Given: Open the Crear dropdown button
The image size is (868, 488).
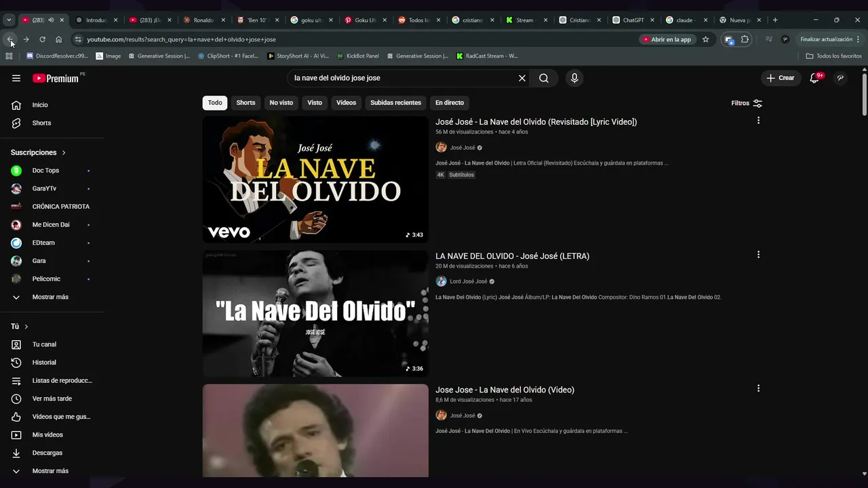Looking at the screenshot, I should point(781,78).
